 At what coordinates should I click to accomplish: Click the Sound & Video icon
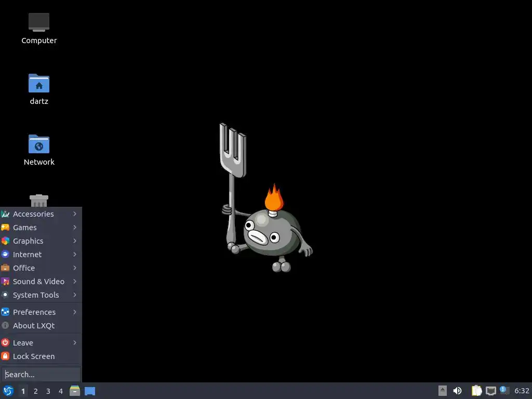(x=5, y=282)
